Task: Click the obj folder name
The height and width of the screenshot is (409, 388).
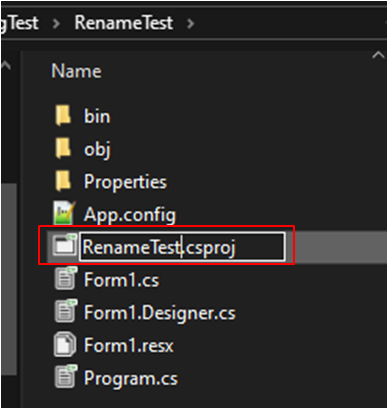Action: click(97, 149)
